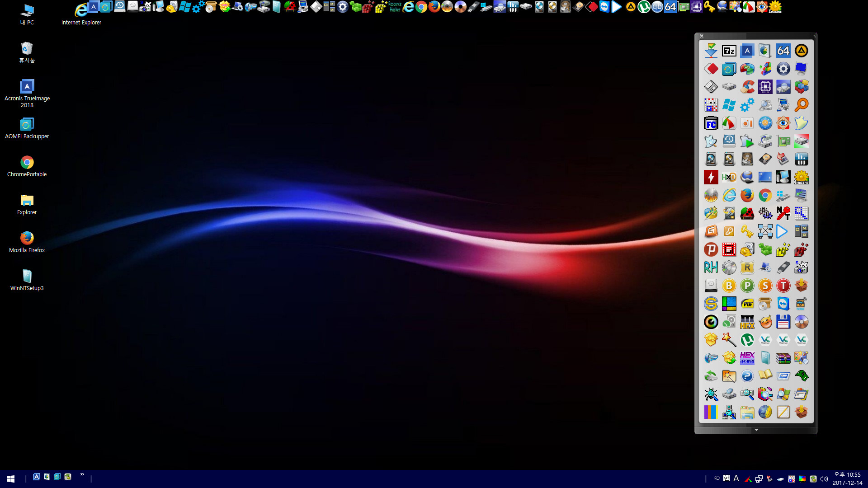Expand the arrow at launcher panel bottom
The height and width of the screenshot is (488, 868).
point(756,430)
